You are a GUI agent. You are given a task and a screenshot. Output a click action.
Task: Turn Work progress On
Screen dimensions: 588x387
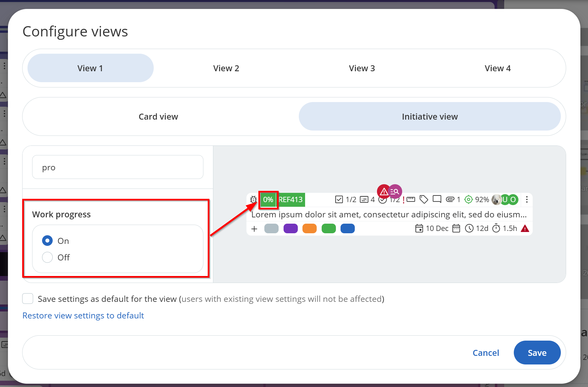pyautogui.click(x=47, y=241)
